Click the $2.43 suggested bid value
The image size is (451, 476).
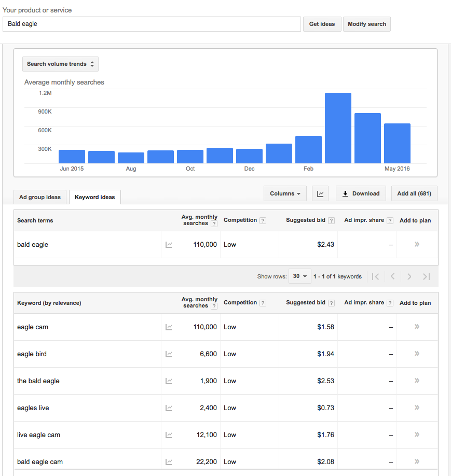tap(325, 245)
